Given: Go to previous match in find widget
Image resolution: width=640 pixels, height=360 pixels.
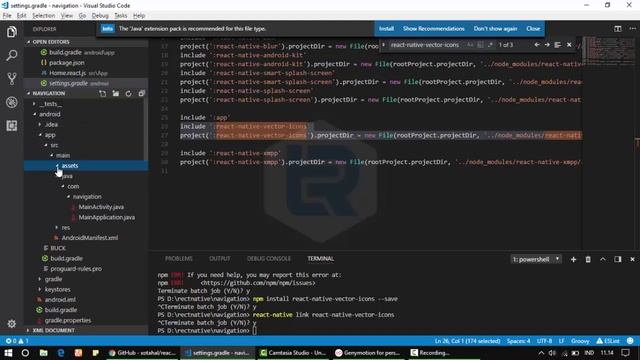Looking at the screenshot, I should 537,45.
